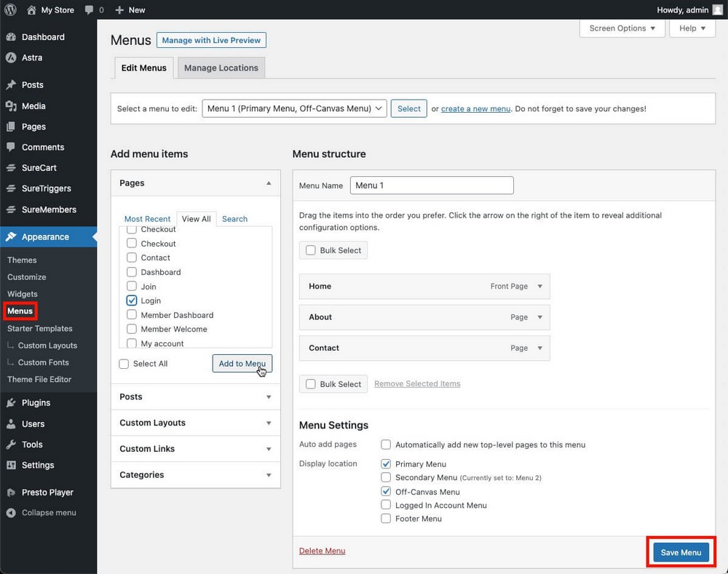Open Comments sidebar icon
The height and width of the screenshot is (574, 728).
pos(11,147)
